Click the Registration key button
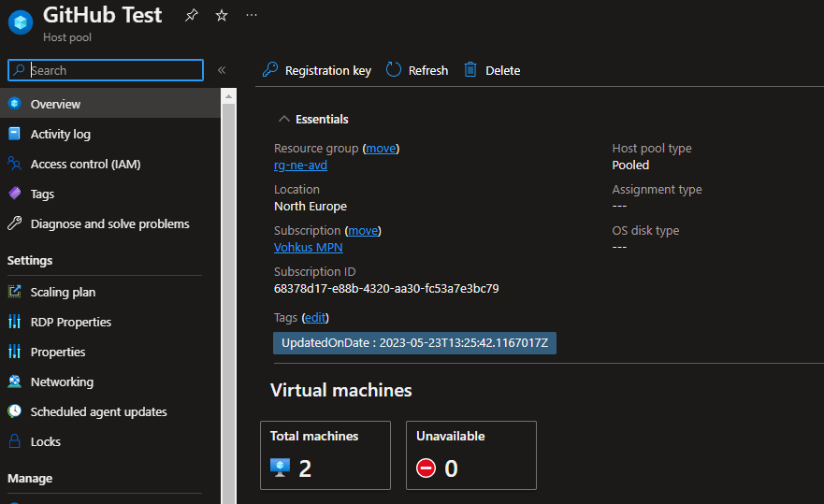This screenshot has width=824, height=504. (x=316, y=70)
